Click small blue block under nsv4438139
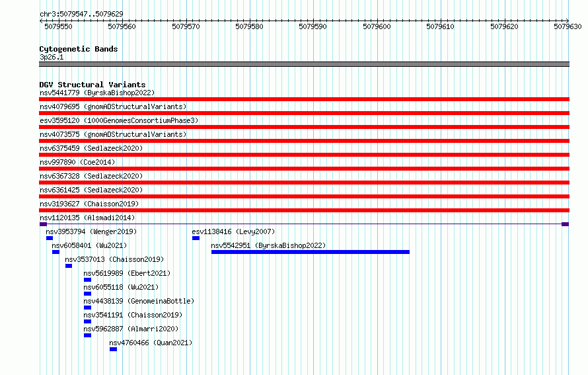 click(x=87, y=308)
